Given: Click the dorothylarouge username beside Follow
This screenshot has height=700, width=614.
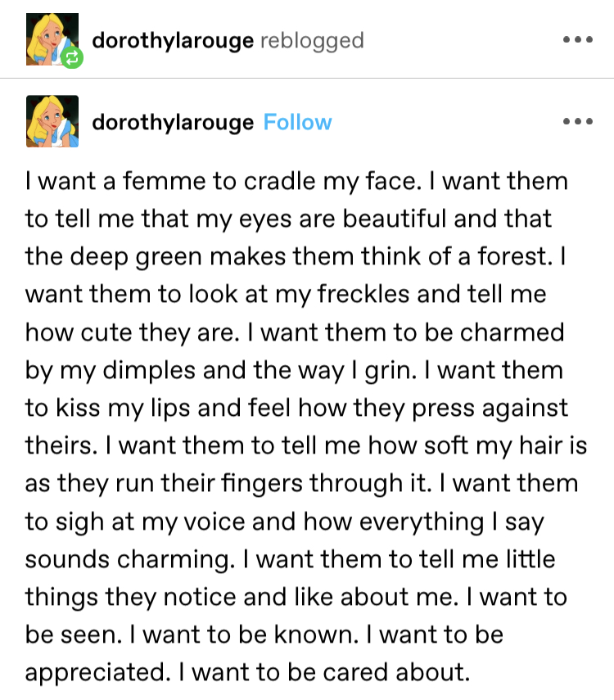Looking at the screenshot, I should click(173, 122).
